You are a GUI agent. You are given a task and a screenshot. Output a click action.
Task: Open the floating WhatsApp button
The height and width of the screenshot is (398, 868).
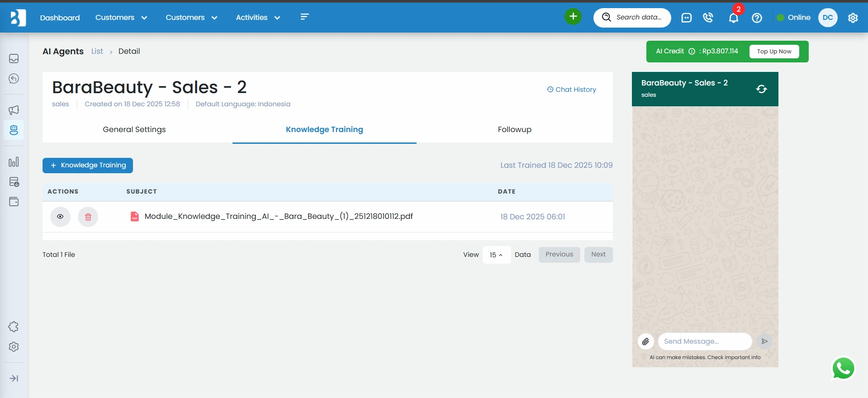[843, 369]
